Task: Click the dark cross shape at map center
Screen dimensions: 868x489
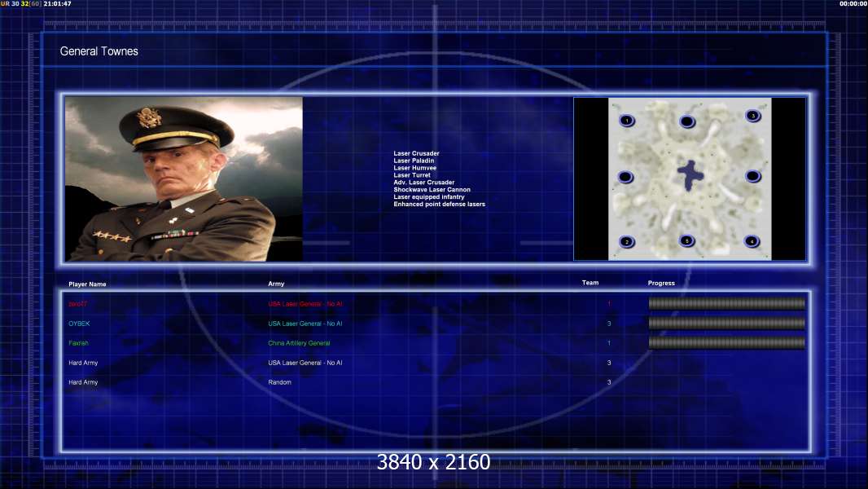Action: tap(690, 175)
